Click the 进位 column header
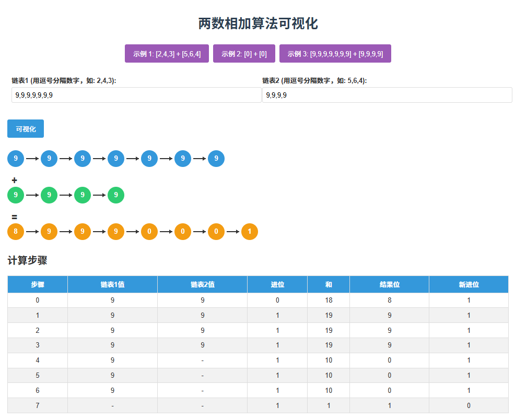Viewport: 515px width, 420px height. [277, 284]
